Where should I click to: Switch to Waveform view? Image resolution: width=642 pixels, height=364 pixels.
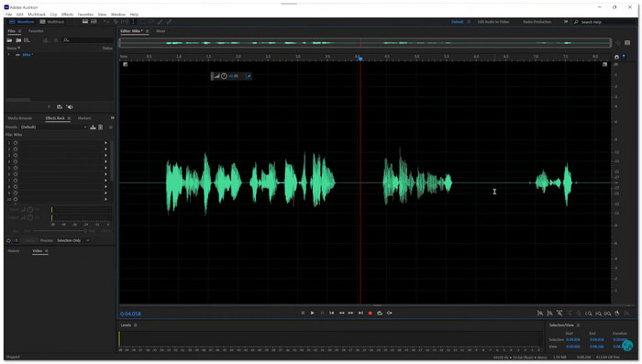pos(22,22)
